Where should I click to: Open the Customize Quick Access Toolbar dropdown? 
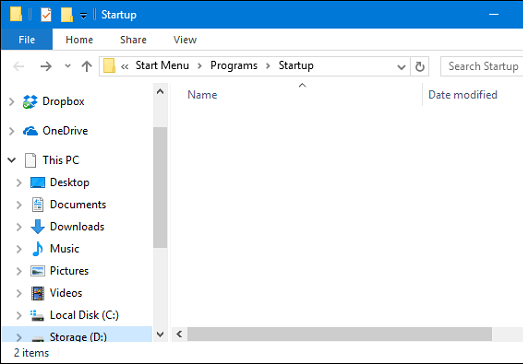(x=83, y=15)
